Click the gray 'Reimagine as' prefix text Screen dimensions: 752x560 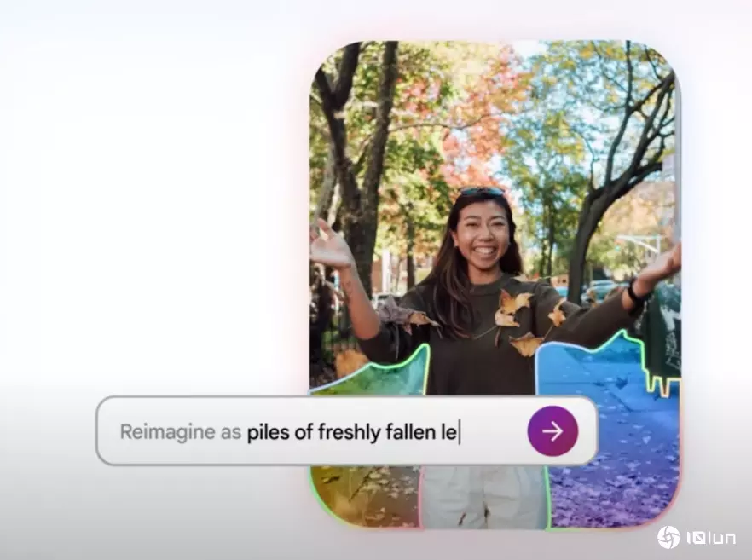[x=180, y=432]
